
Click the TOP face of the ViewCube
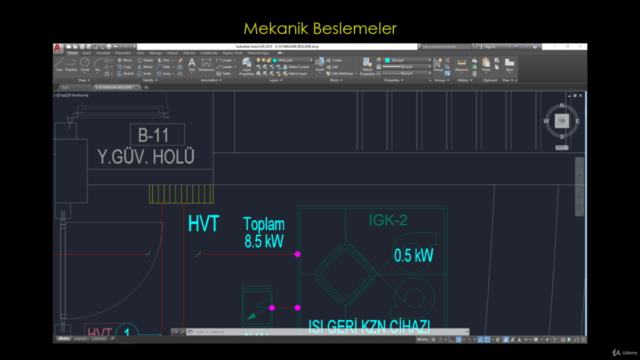(x=562, y=121)
